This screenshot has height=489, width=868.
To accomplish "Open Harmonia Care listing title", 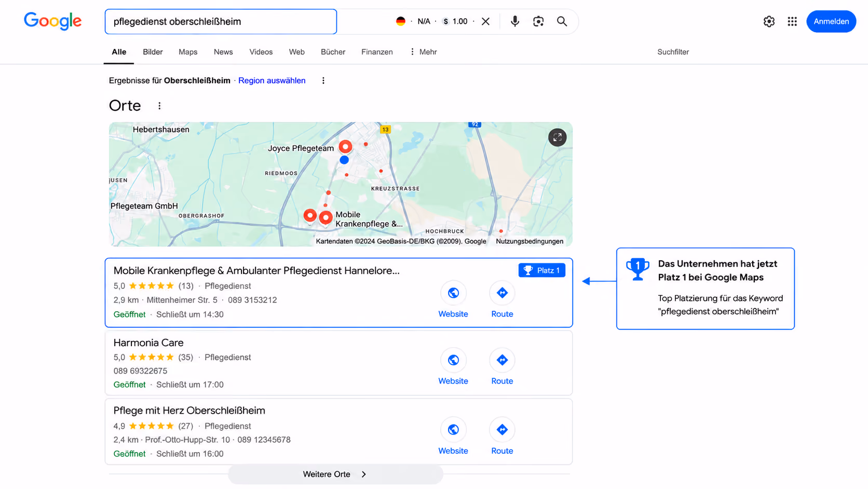I will [148, 343].
